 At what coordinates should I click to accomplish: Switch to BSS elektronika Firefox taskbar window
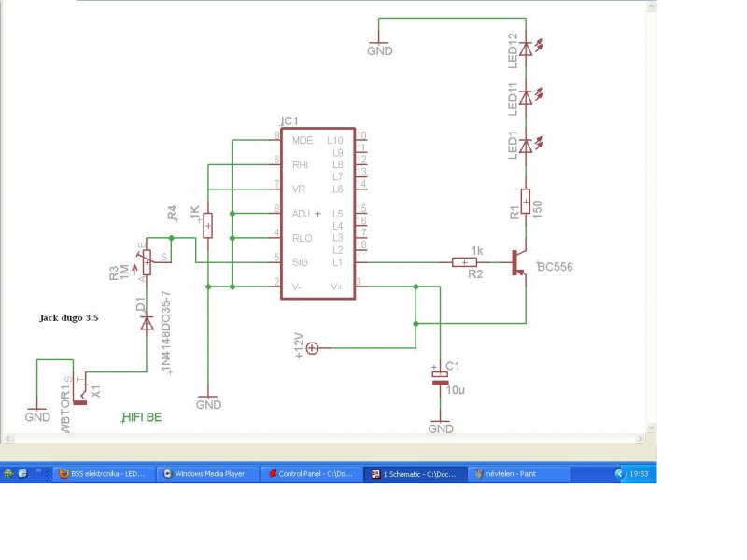[x=105, y=474]
